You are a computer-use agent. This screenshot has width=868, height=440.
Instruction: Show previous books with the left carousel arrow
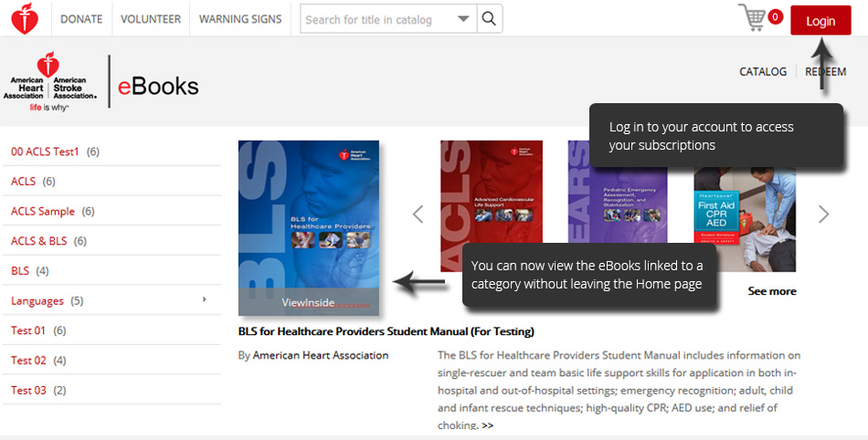(x=418, y=214)
